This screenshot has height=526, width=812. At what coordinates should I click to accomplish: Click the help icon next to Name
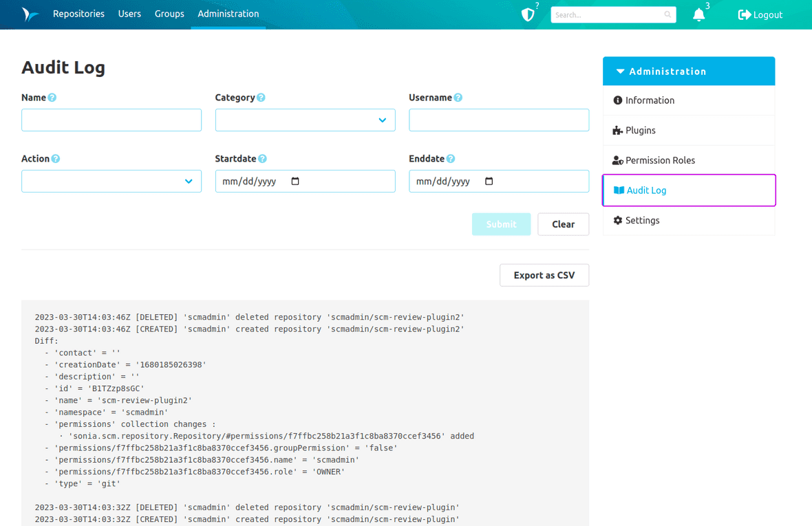(50, 97)
